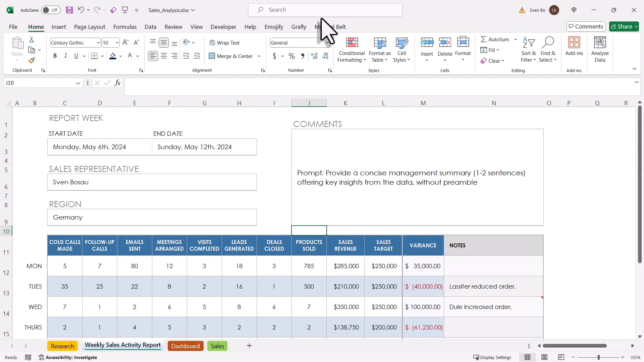Open the Comments panel
The image size is (644, 362).
tap(586, 26)
